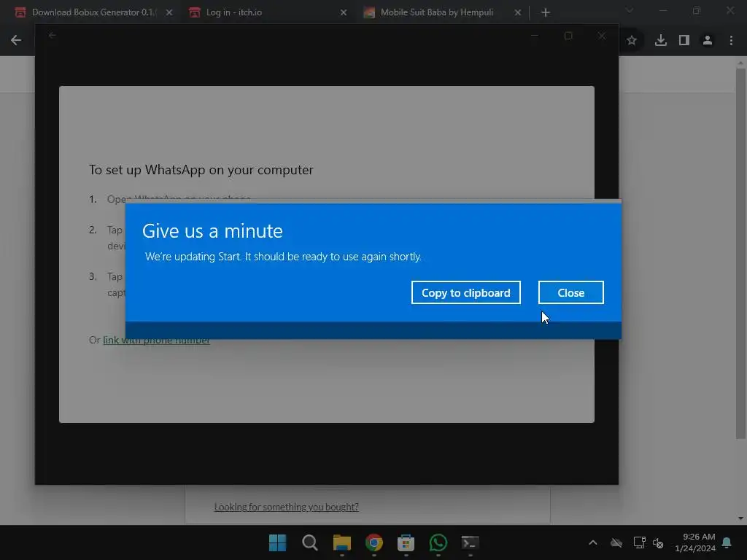Image resolution: width=747 pixels, height=560 pixels.
Task: Click 'Give us a minute' dialog title
Action: (212, 231)
